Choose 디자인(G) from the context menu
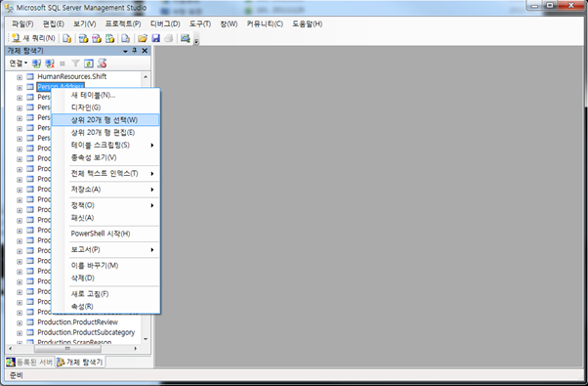This screenshot has height=386, width=588. (x=105, y=107)
